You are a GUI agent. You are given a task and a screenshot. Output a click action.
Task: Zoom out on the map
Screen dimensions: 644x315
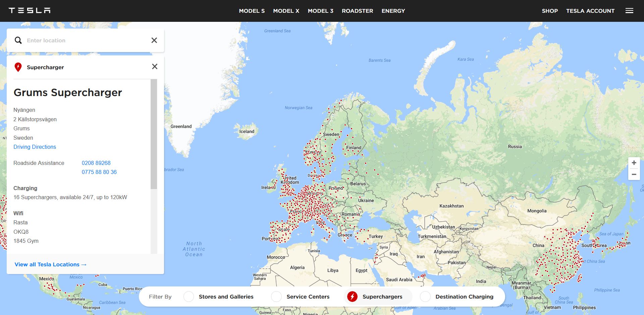(x=634, y=174)
